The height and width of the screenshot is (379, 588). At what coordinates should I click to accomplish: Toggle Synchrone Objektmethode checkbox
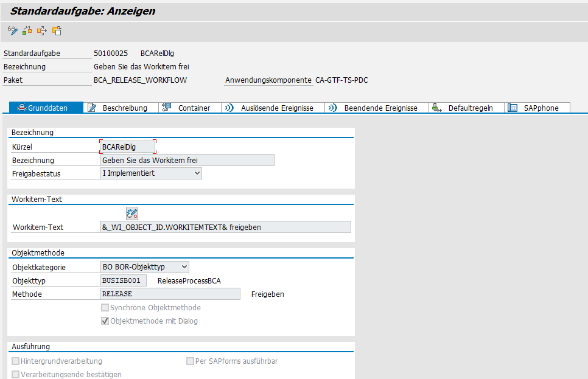point(105,308)
